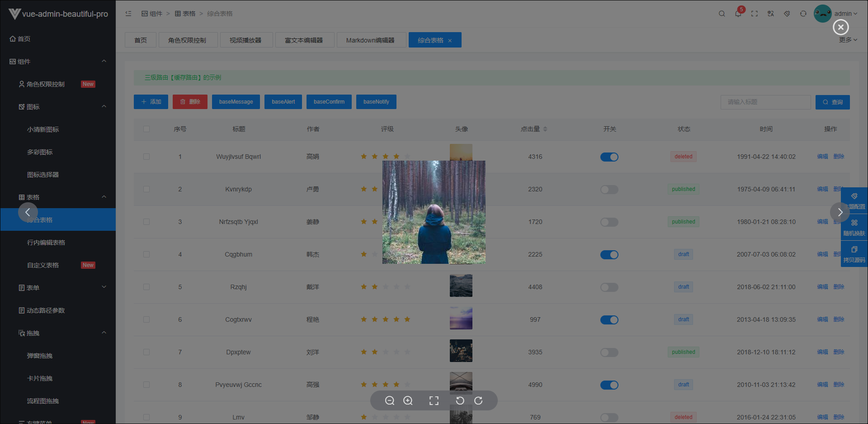Click the baseConfirm button
Viewport: 868px width, 424px height.
pos(329,102)
